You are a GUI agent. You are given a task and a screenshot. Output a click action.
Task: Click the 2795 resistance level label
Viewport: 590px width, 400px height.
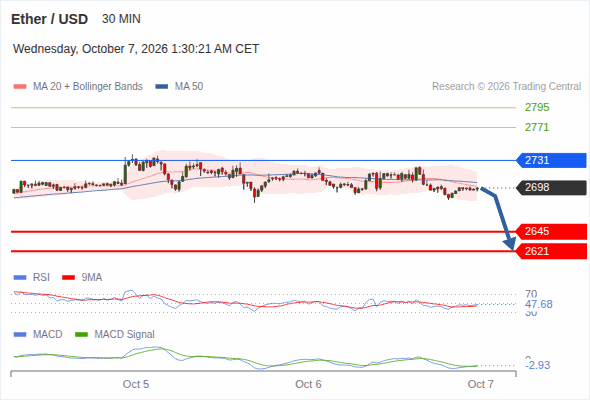(x=537, y=108)
